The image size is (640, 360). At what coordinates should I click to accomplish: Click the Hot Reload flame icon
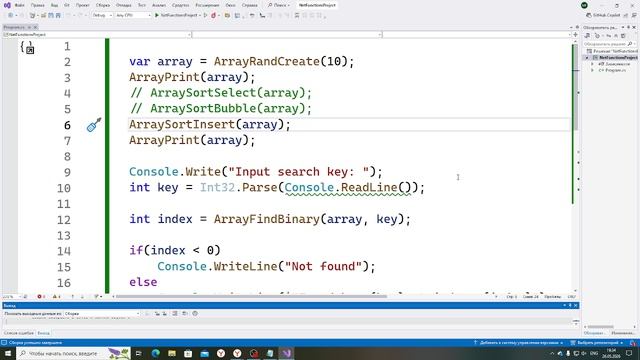coord(213,15)
